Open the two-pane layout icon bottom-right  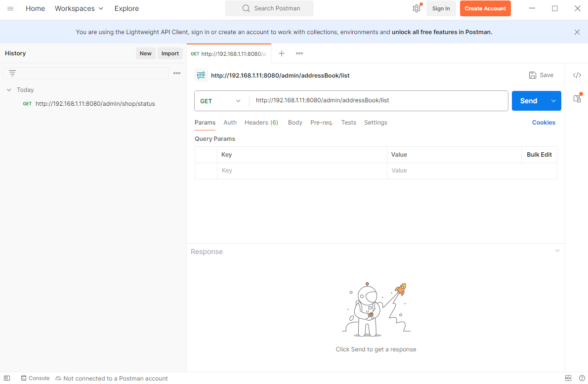click(x=568, y=378)
